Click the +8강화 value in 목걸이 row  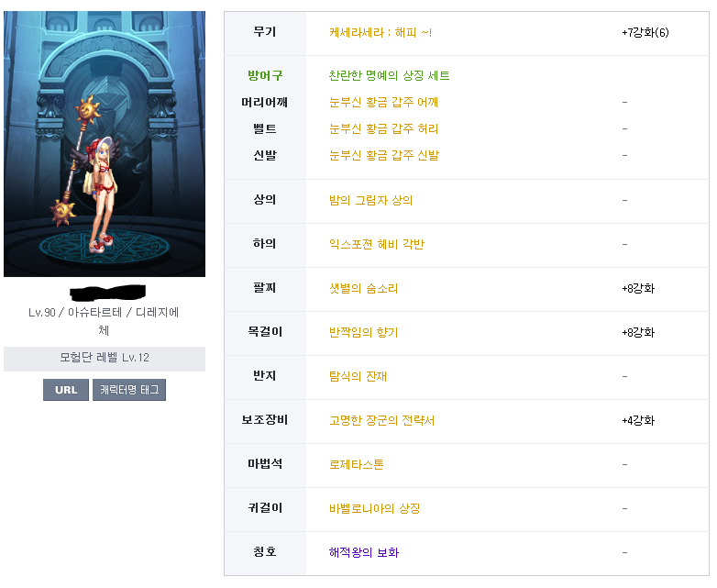pos(638,332)
